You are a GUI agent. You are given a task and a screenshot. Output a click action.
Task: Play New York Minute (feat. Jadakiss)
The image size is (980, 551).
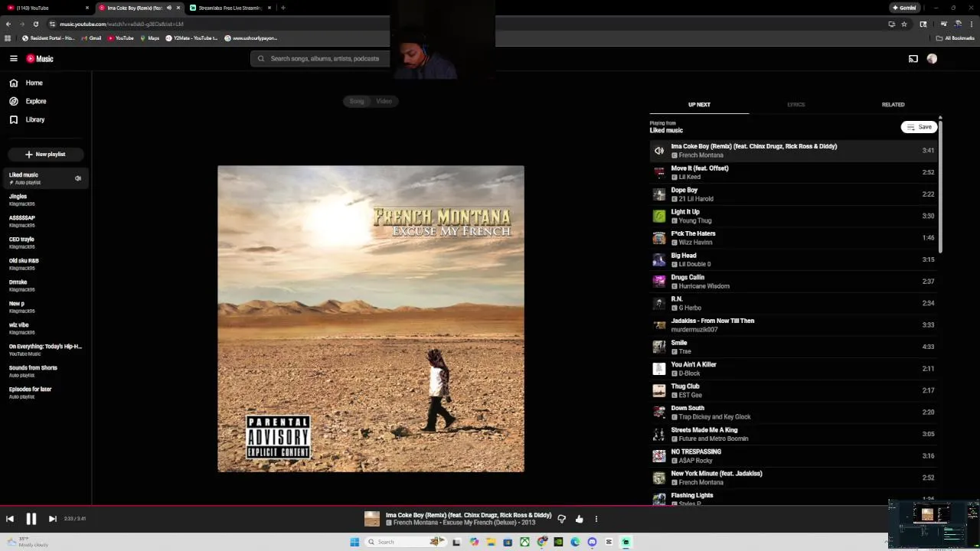(794, 478)
